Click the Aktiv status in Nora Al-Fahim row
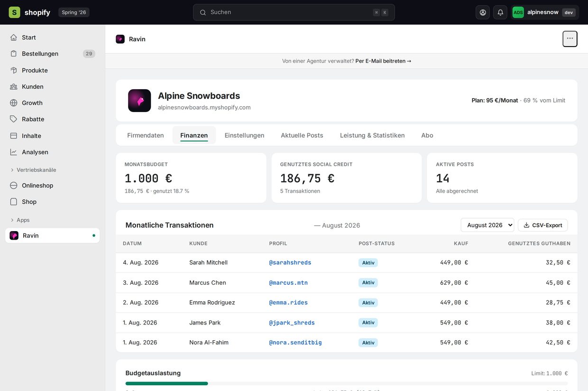The height and width of the screenshot is (391, 588). pos(368,343)
